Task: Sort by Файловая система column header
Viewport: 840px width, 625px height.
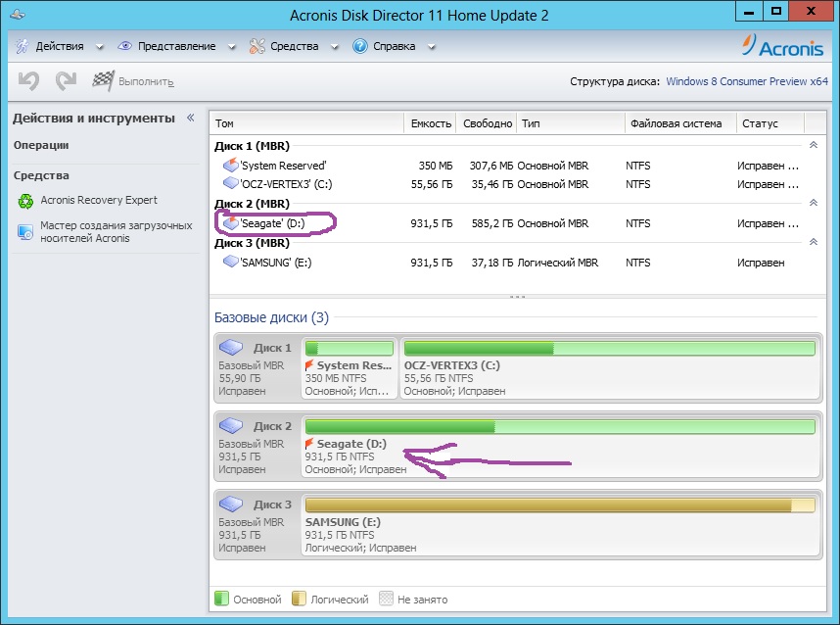Action: click(680, 123)
